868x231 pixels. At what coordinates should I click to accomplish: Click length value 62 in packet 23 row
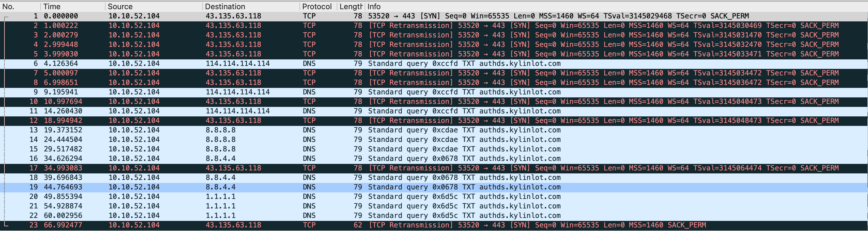point(358,225)
